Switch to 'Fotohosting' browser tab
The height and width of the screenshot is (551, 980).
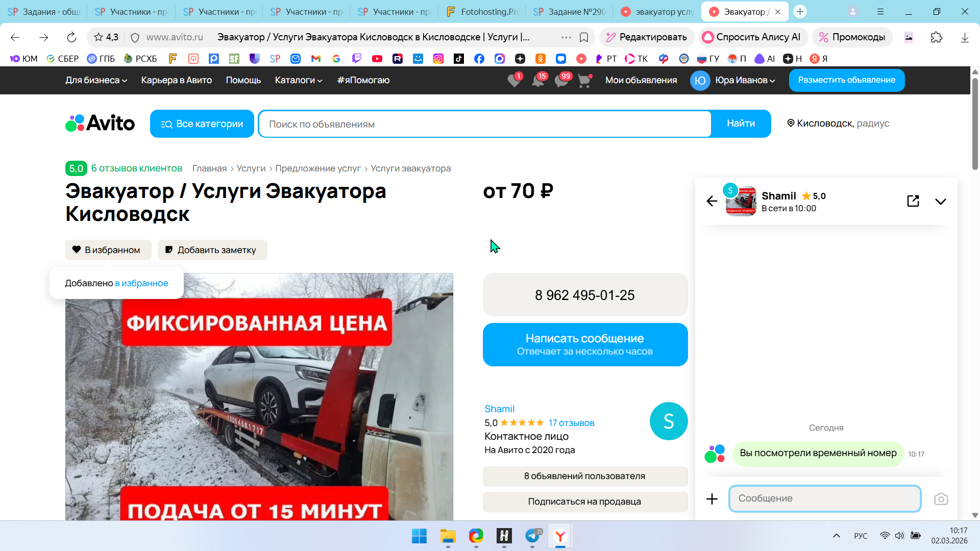(482, 12)
